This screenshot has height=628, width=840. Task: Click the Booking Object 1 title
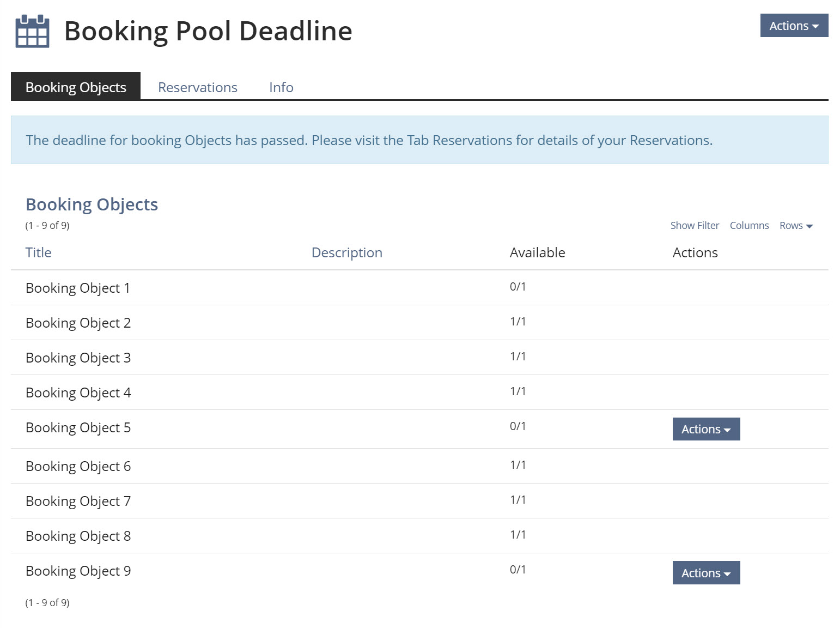tap(78, 288)
